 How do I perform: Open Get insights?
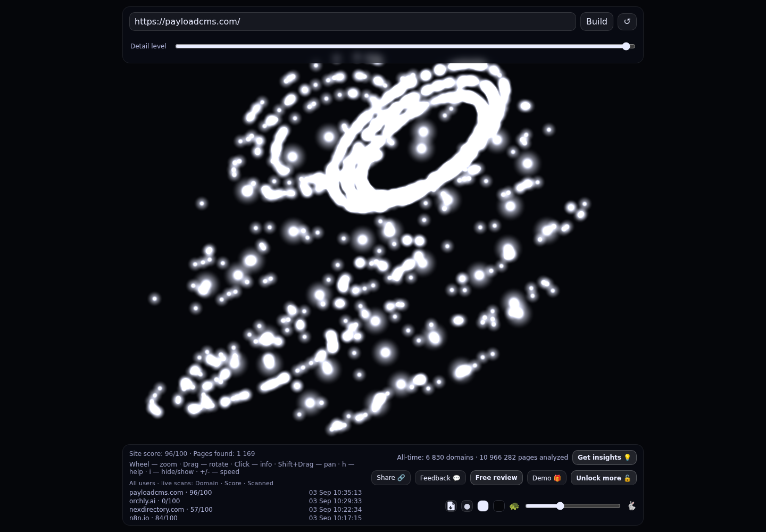click(604, 458)
